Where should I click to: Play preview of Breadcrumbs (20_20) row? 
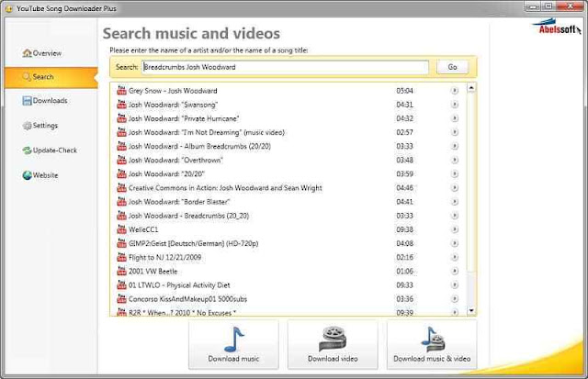click(x=455, y=216)
